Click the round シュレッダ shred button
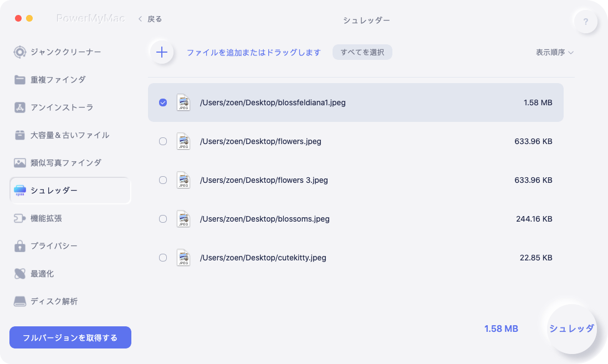 pos(571,329)
